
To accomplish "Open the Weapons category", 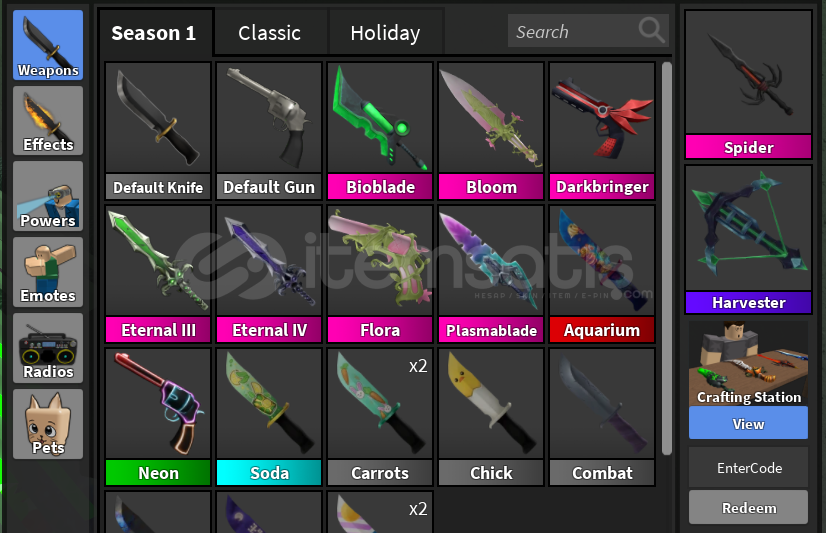I will pos(48,45).
